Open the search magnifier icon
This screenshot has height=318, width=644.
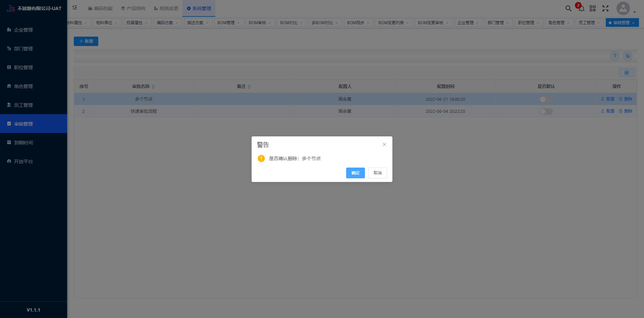(568, 8)
